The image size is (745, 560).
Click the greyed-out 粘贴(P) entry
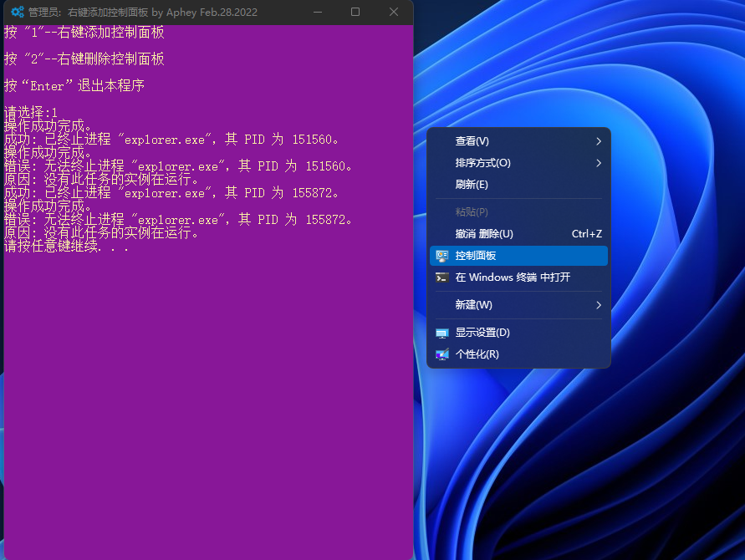(472, 212)
